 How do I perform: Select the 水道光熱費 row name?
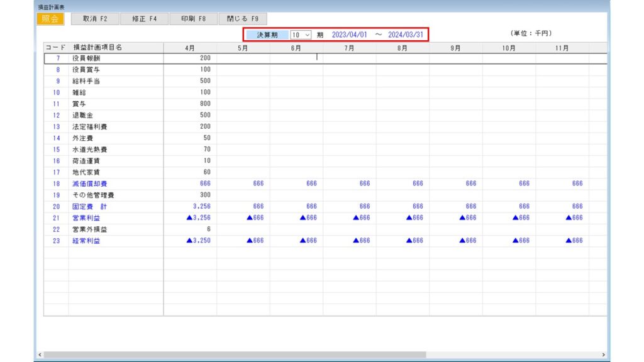pyautogui.click(x=89, y=150)
